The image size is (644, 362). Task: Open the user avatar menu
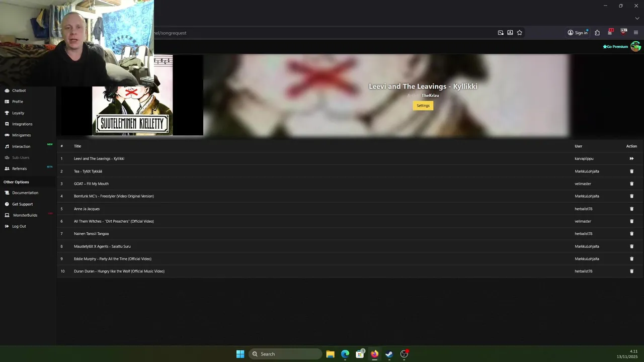(636, 47)
